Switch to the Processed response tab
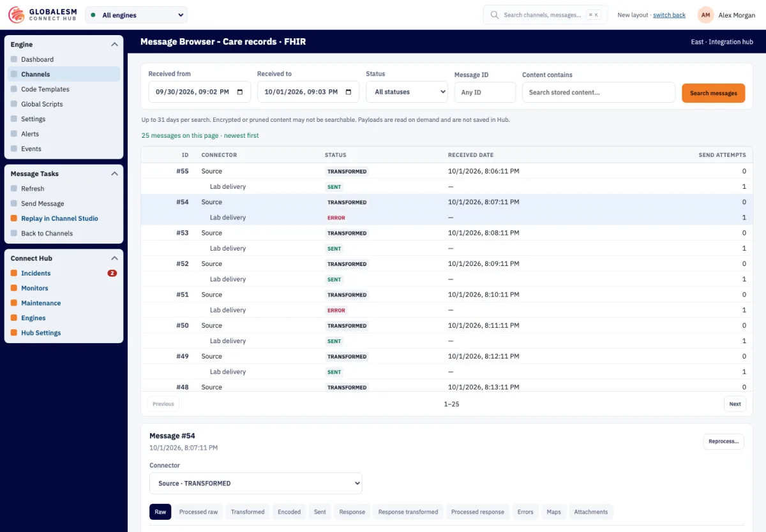 pyautogui.click(x=477, y=512)
